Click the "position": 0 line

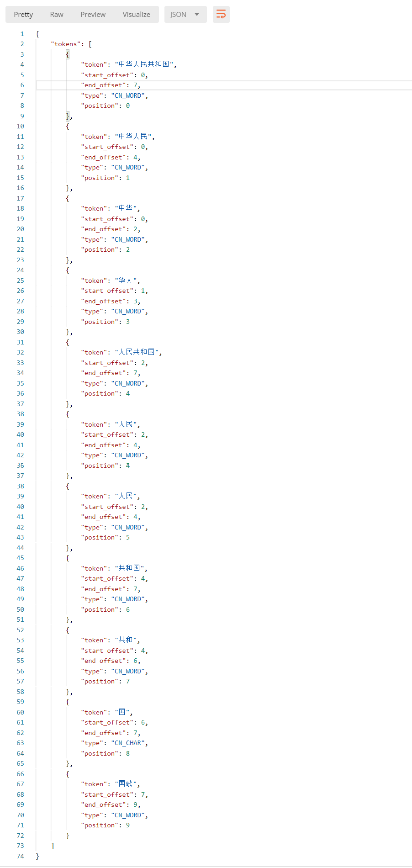click(x=106, y=106)
